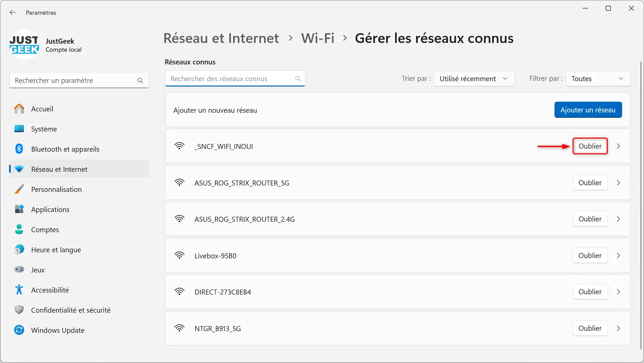Click the DIRECT-273C8EB4 network name
This screenshot has width=644, height=363.
(x=223, y=292)
